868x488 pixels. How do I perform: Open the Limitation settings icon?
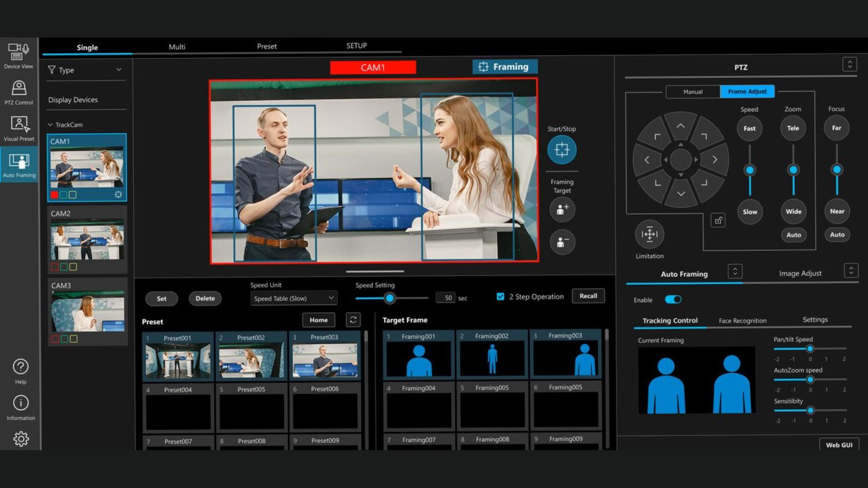click(x=649, y=235)
